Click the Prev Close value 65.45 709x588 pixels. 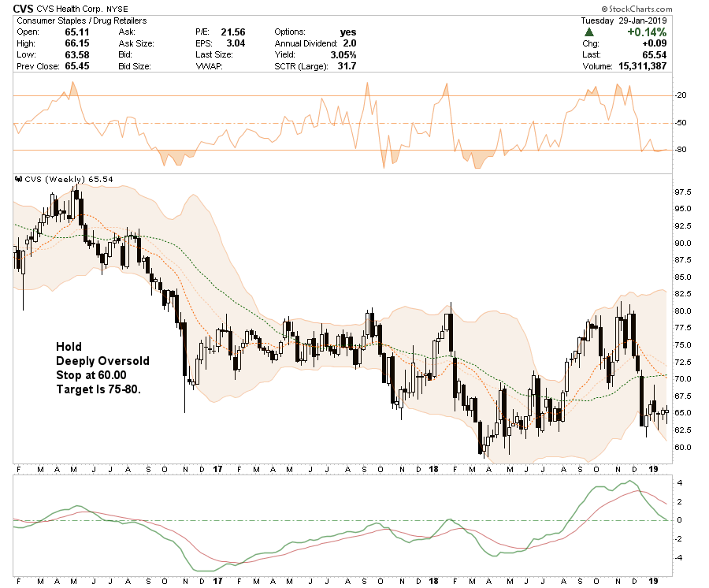(77, 66)
